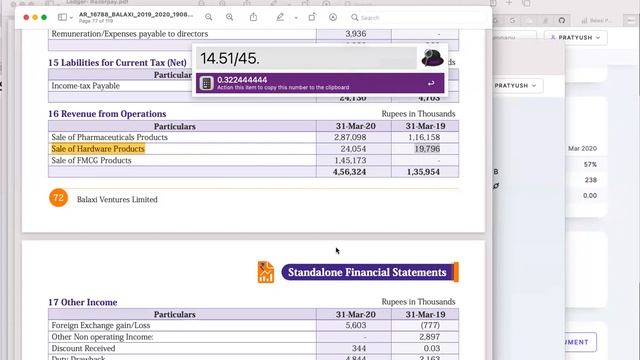Click the 31-Mar-20 header in Revenue table
Screen dimensions: 640x360
click(356, 126)
